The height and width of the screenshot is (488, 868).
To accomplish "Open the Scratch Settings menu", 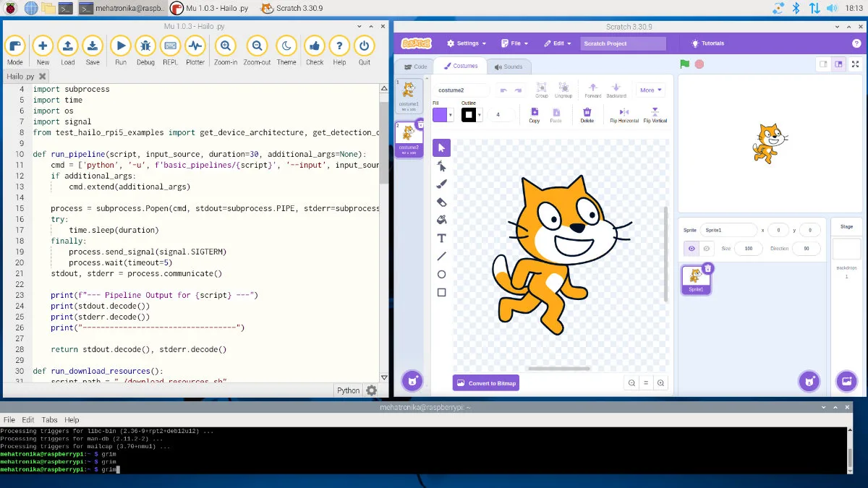I will coord(467,43).
